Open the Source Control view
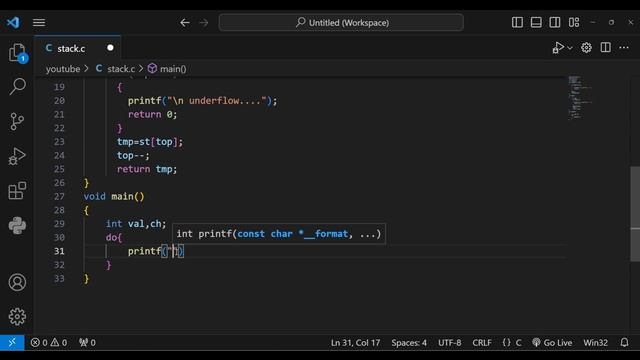 (18, 121)
